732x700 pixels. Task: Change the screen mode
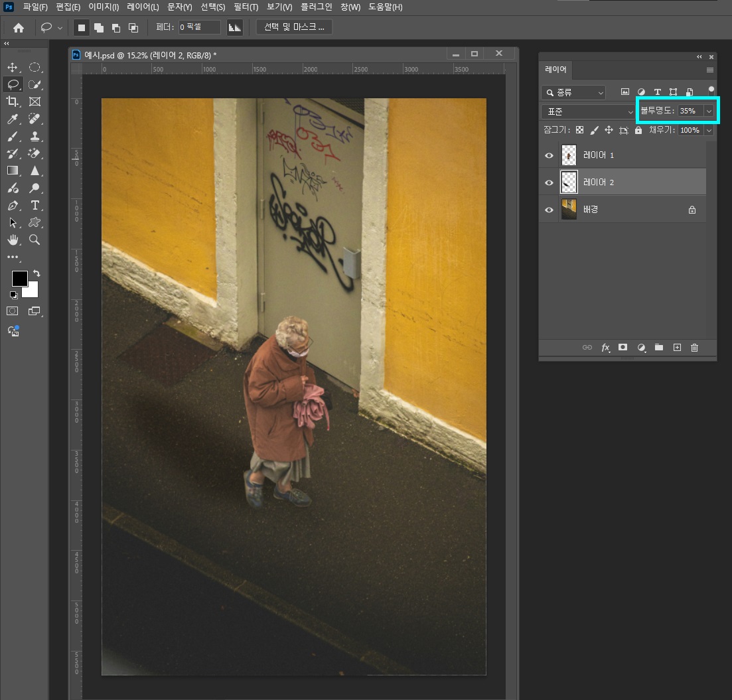pos(35,311)
